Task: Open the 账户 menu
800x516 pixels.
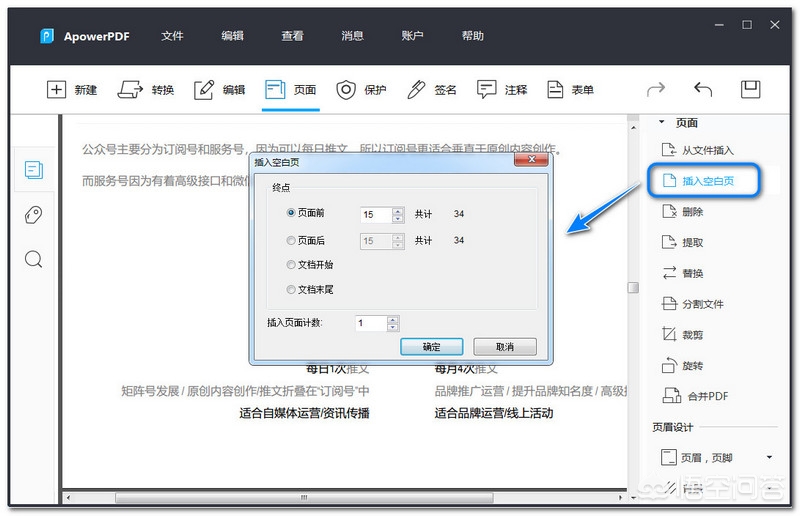Action: tap(412, 36)
